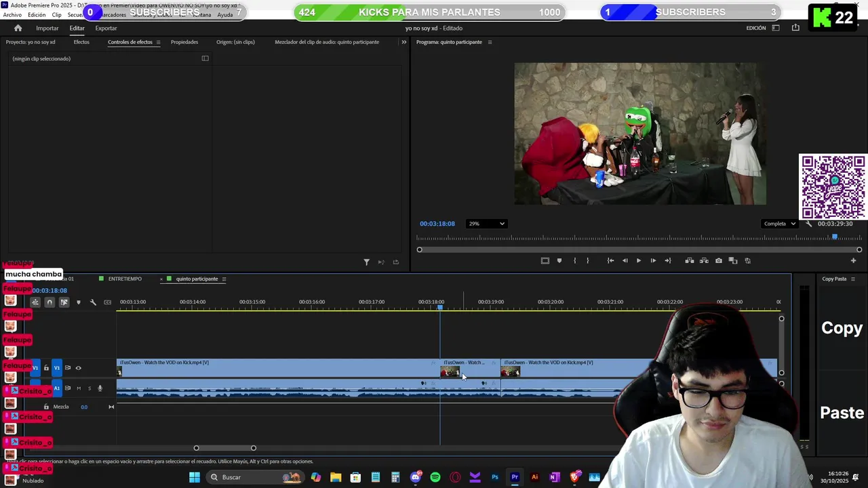
Task: Open the Ayuda menu
Action: pos(225,15)
